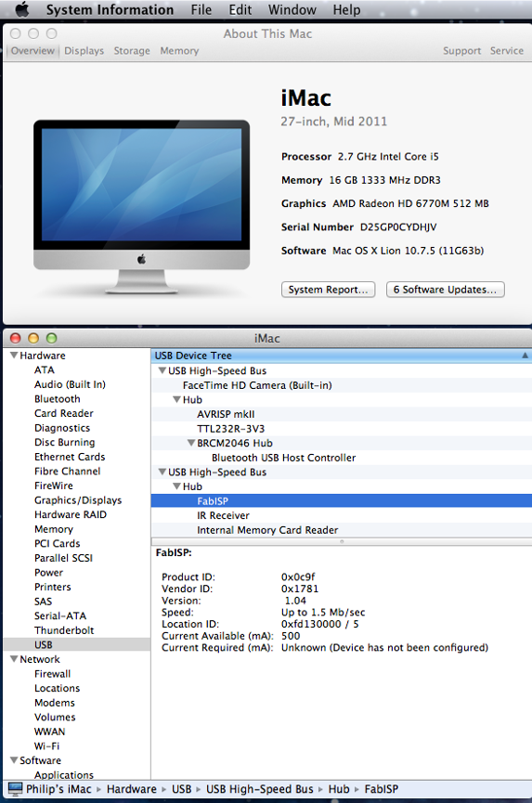
Task: Select Parallel SCSI in sidebar
Action: pyautogui.click(x=63, y=558)
